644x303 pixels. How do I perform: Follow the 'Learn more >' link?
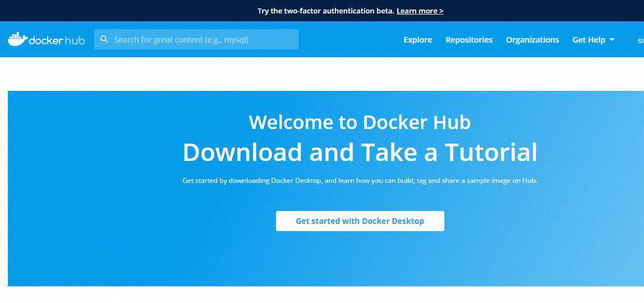pos(420,11)
